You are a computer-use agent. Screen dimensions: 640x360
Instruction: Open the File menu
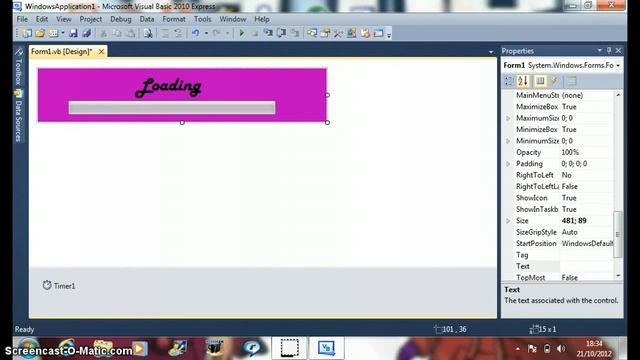click(x=22, y=19)
